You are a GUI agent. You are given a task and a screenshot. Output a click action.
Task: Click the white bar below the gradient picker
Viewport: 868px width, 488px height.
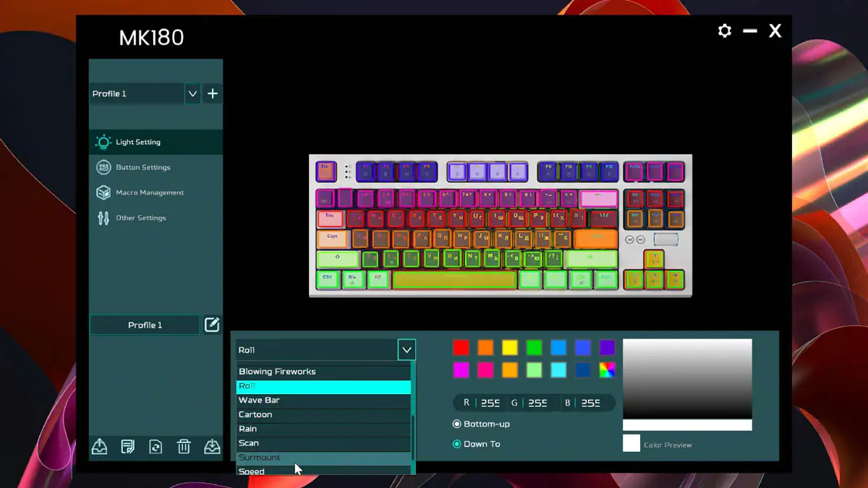(687, 425)
